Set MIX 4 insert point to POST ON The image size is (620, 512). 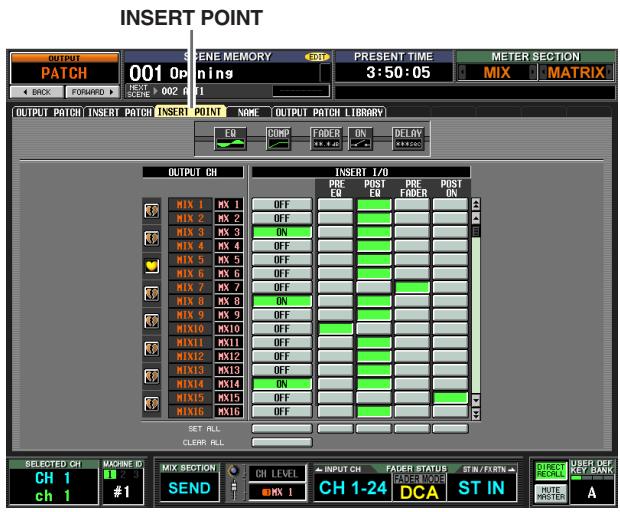(450, 246)
